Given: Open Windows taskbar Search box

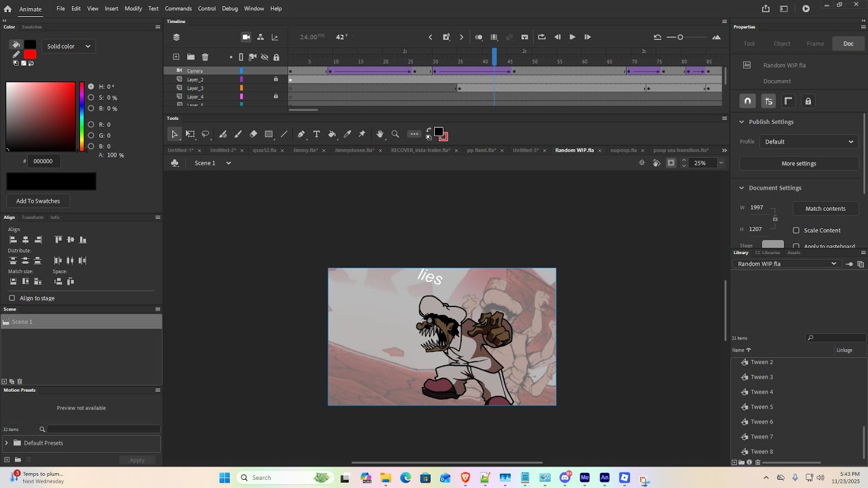Looking at the screenshot, I should [x=285, y=478].
